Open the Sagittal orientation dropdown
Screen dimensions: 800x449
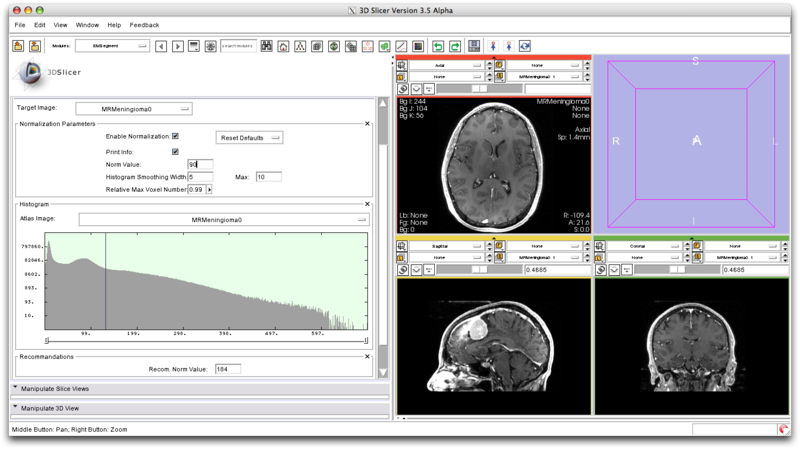pos(446,246)
